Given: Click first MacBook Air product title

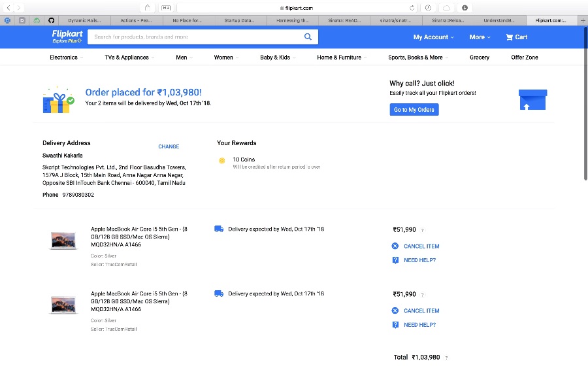Looking at the screenshot, I should coord(139,237).
